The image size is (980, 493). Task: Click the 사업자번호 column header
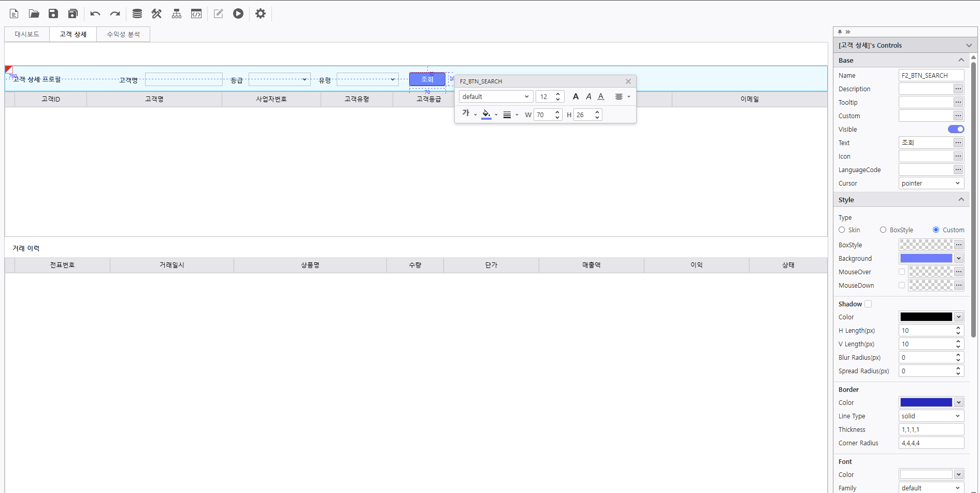(271, 99)
